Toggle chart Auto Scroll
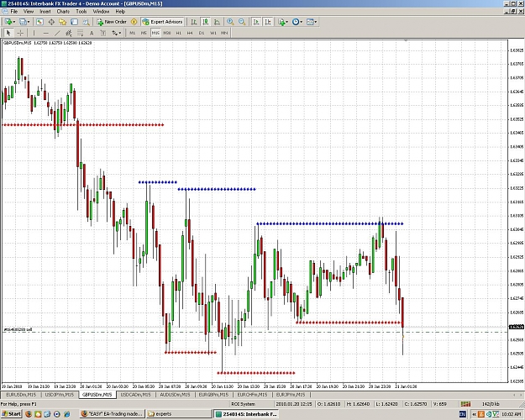525x420 pixels. coord(256,22)
